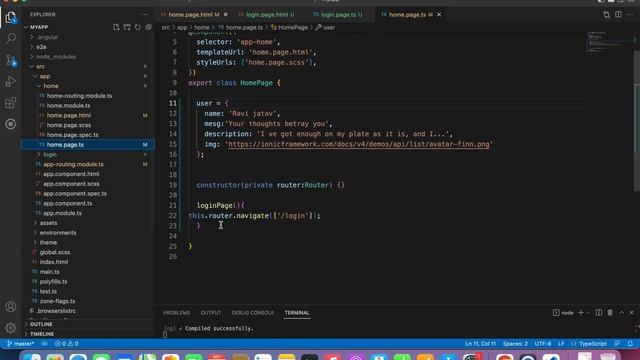Open the Run and Debug view
The width and height of the screenshot is (640, 360).
click(x=11, y=82)
